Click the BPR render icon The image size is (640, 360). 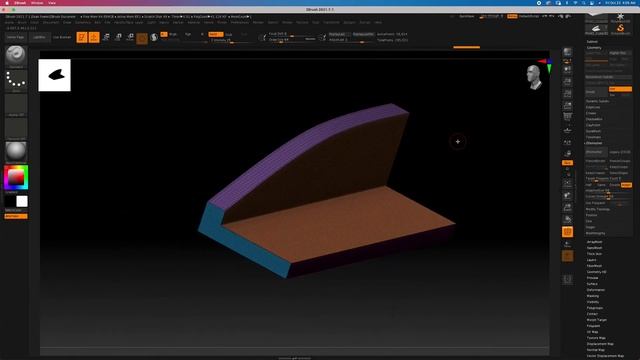(567, 52)
